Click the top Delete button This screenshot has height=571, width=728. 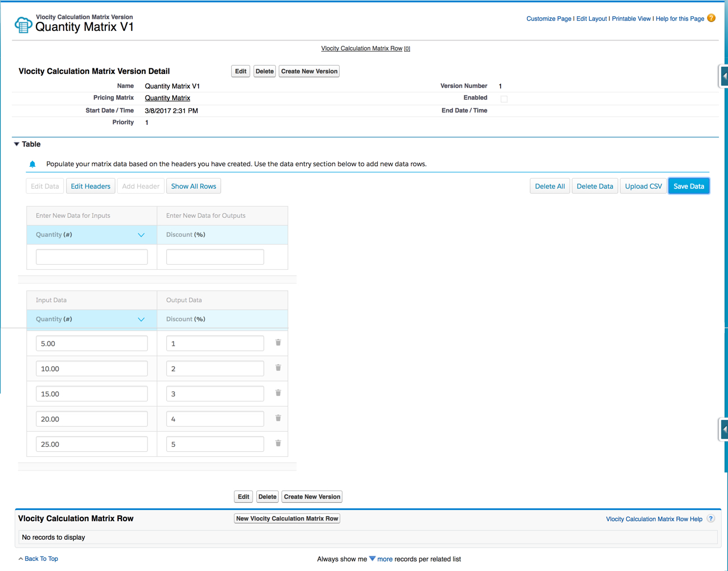point(265,71)
